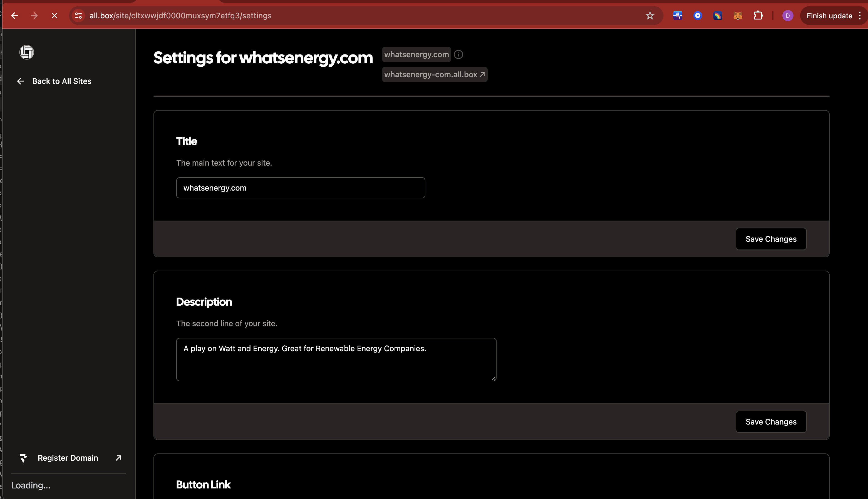Viewport: 868px width, 499px height.
Task: Open the Register Domain link
Action: click(x=68, y=458)
